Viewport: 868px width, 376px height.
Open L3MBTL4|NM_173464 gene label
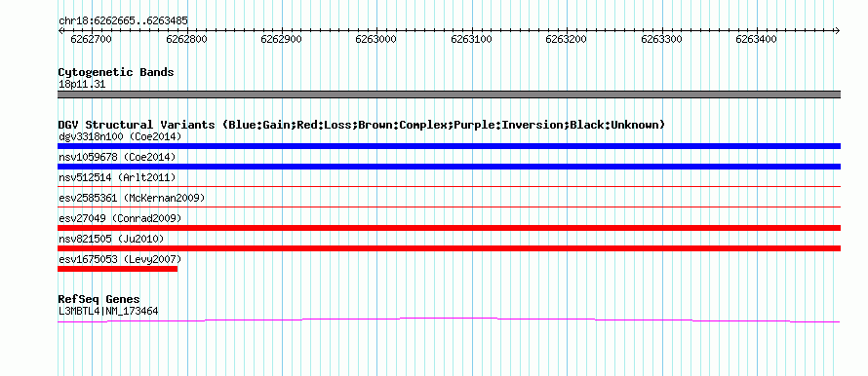tap(108, 312)
